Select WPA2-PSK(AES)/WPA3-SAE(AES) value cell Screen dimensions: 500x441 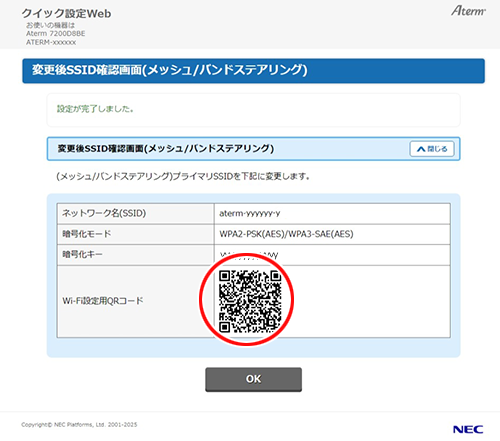pyautogui.click(x=332, y=234)
